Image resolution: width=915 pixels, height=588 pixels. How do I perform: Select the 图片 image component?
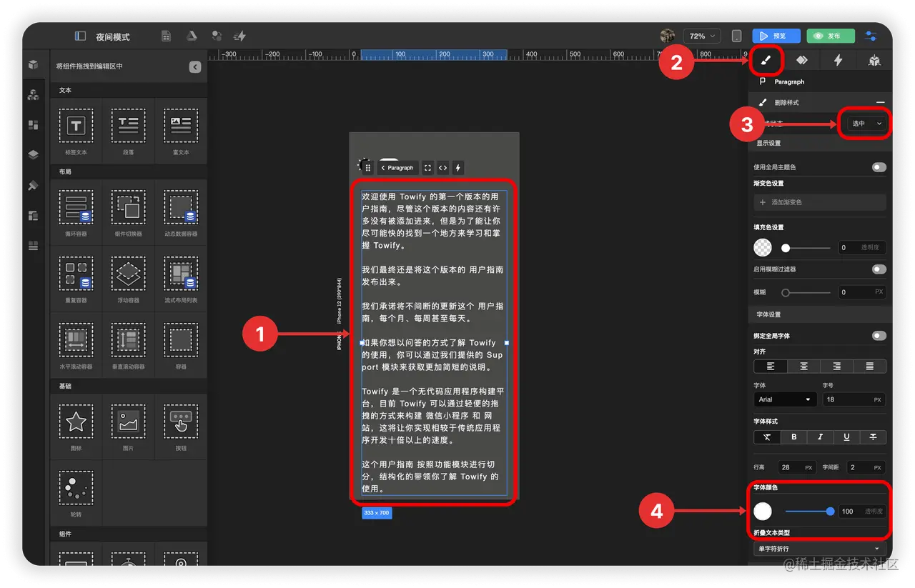[128, 427]
